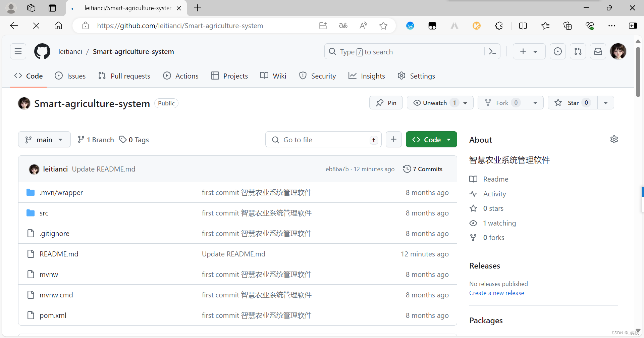
Task: Open the README.md file
Action: pos(59,254)
